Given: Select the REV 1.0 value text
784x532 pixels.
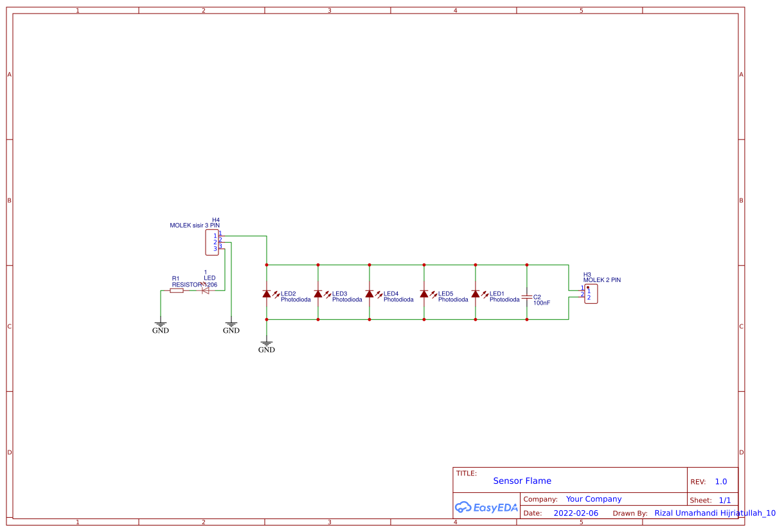Looking at the screenshot, I should click(x=721, y=481).
